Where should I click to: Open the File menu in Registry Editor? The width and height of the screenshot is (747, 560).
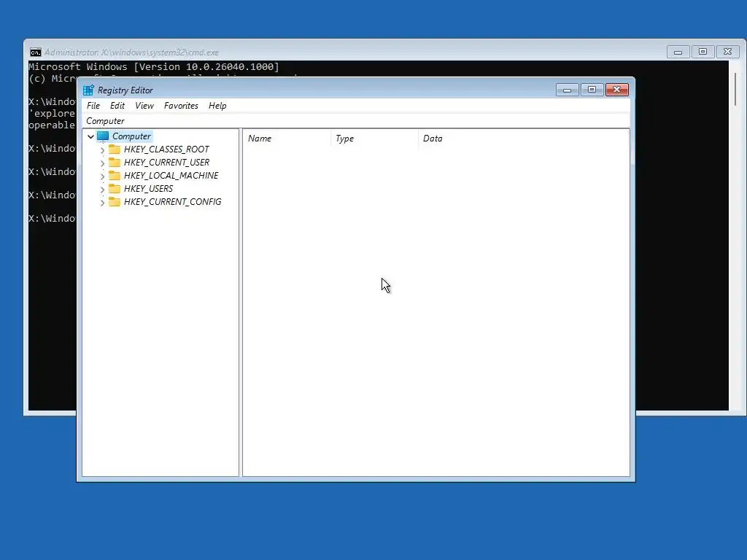93,106
